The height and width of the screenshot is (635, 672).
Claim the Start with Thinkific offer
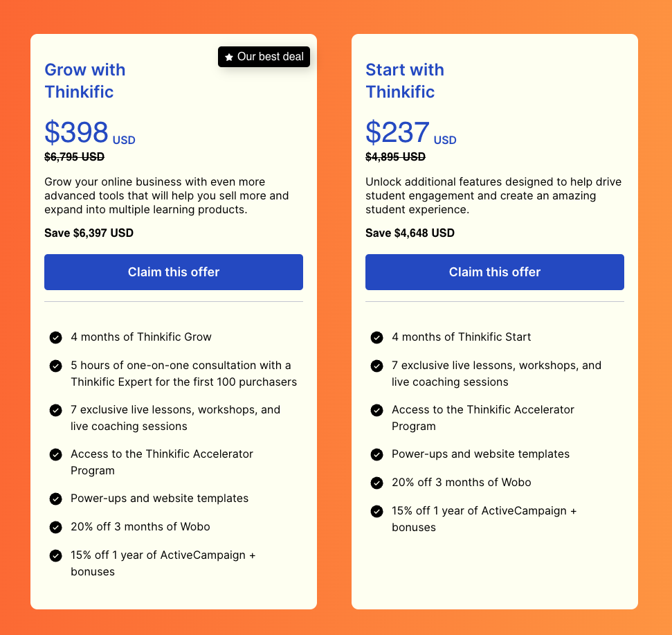495,272
